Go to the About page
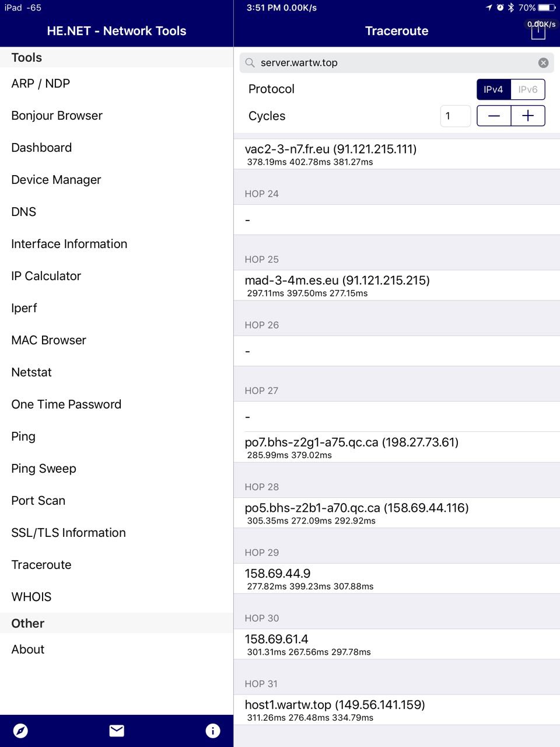 28,650
